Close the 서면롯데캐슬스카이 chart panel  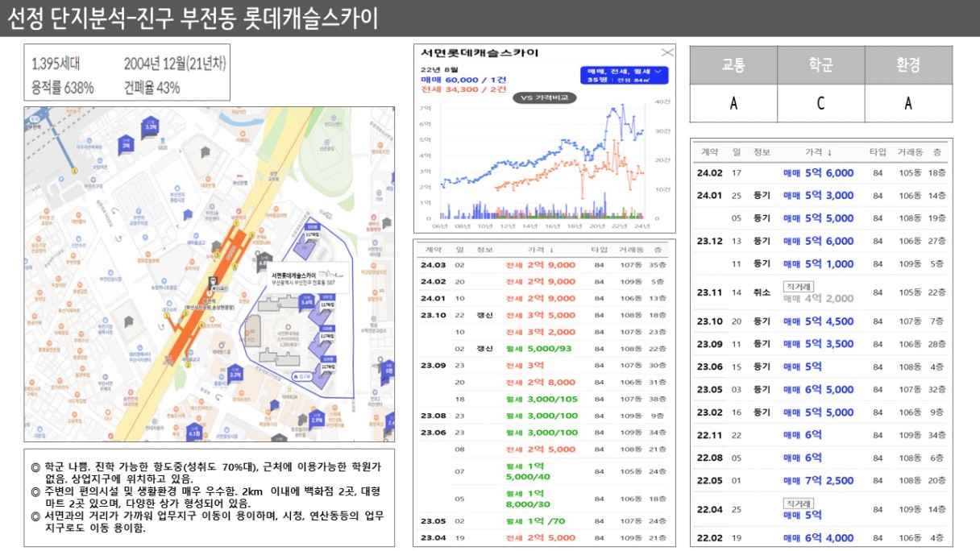(x=667, y=52)
